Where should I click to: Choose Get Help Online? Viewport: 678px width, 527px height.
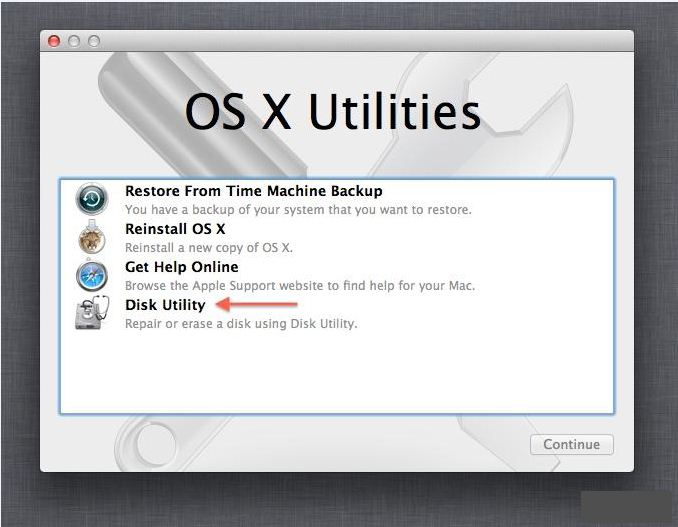182,267
